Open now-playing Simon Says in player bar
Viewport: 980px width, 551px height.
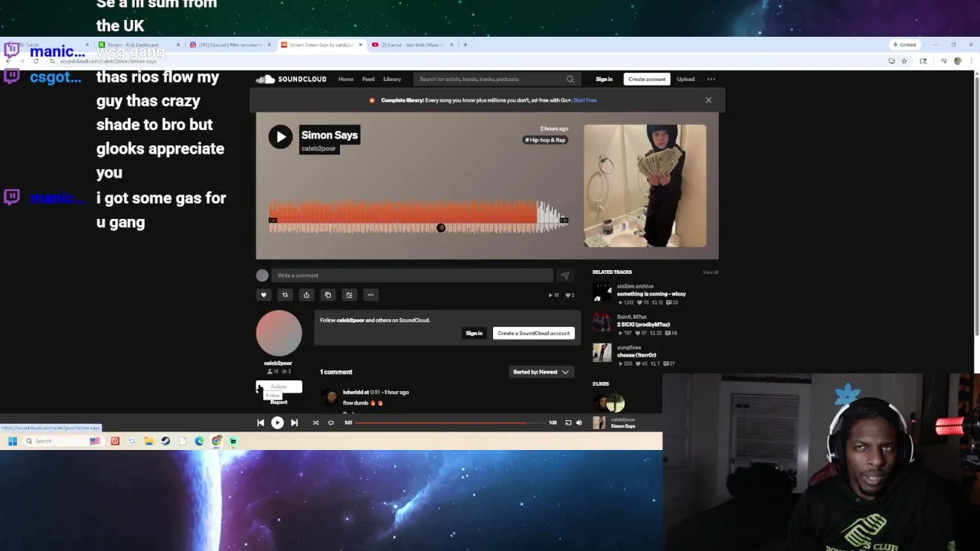pos(623,425)
